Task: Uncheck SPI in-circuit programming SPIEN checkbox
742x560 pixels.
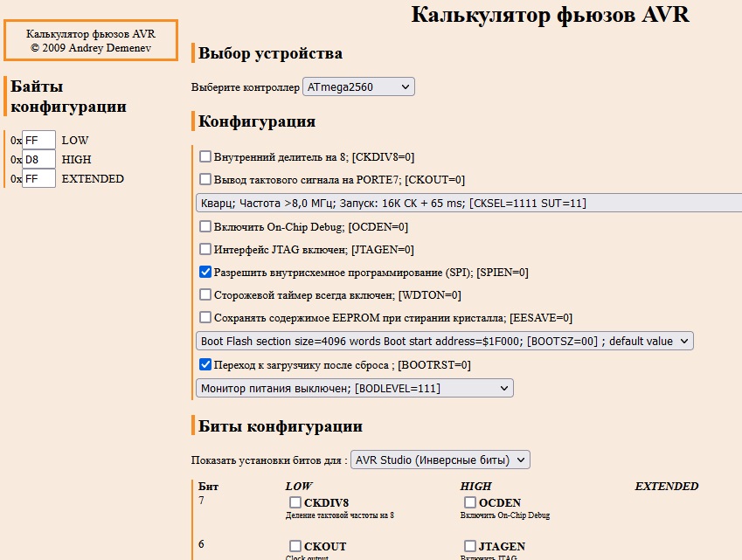Action: 205,272
